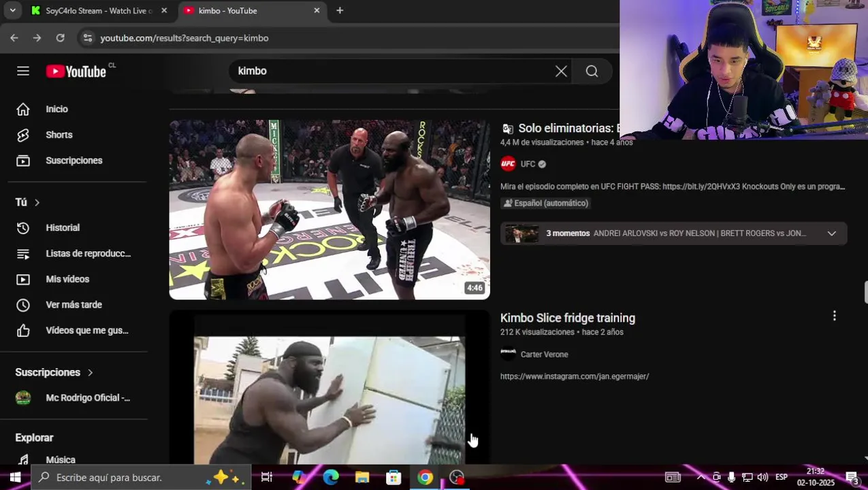The width and height of the screenshot is (868, 490).
Task: Click the ESP language indicator
Action: (782, 478)
